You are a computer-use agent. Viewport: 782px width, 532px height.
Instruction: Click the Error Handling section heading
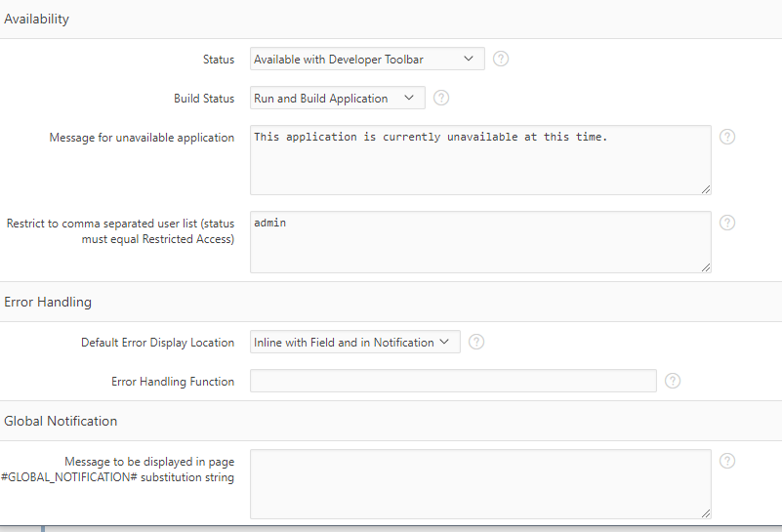tap(48, 303)
